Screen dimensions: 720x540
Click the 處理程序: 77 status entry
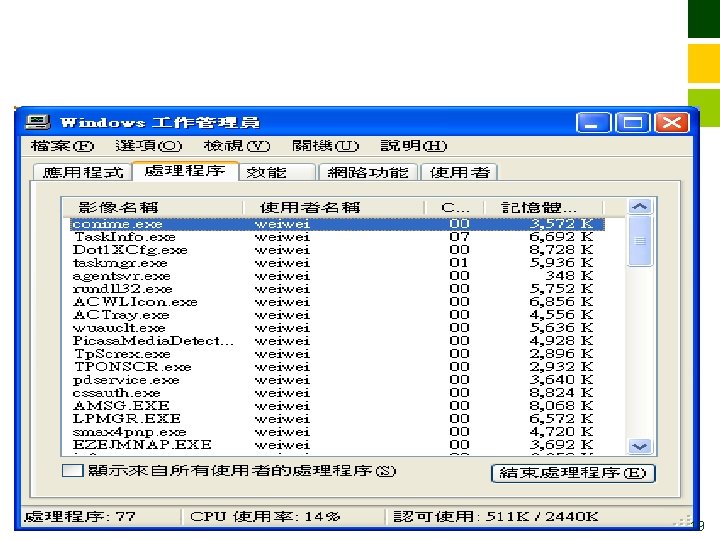[80, 517]
